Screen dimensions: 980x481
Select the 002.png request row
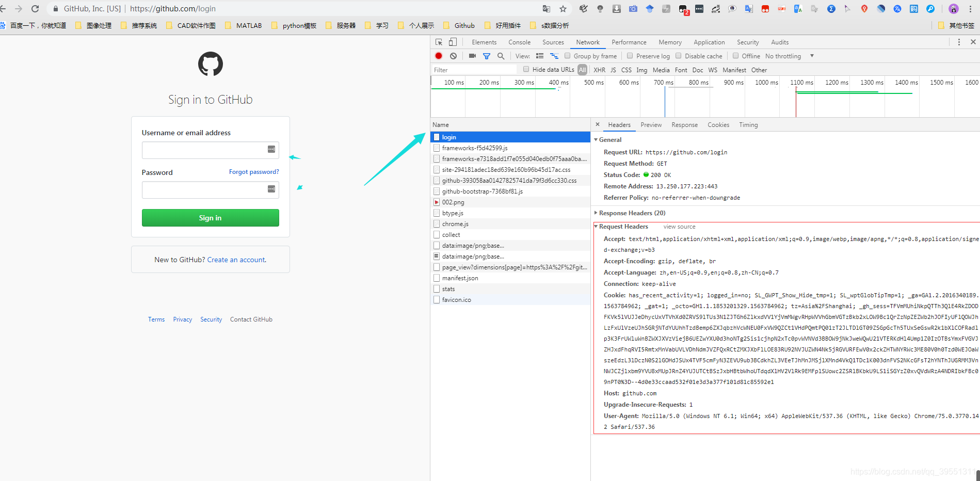[510, 202]
